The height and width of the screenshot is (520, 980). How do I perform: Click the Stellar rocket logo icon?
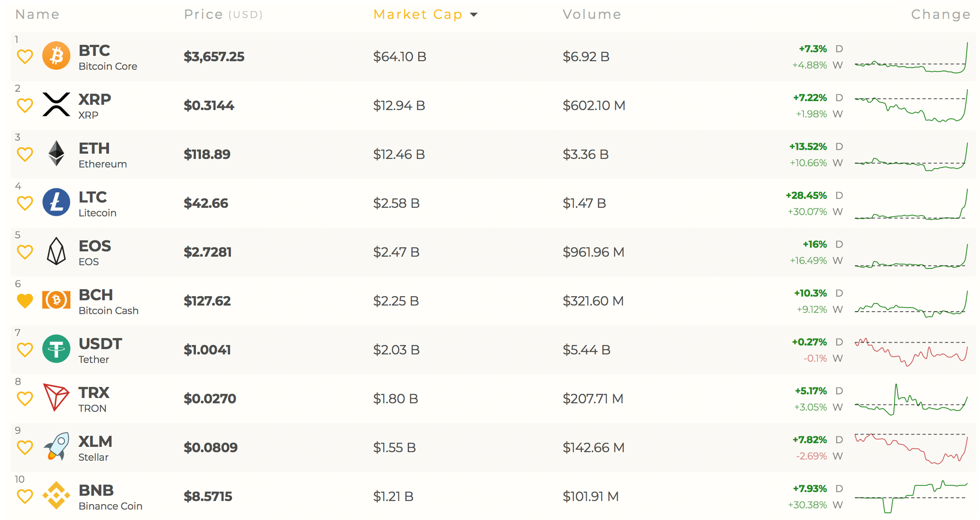(56, 447)
